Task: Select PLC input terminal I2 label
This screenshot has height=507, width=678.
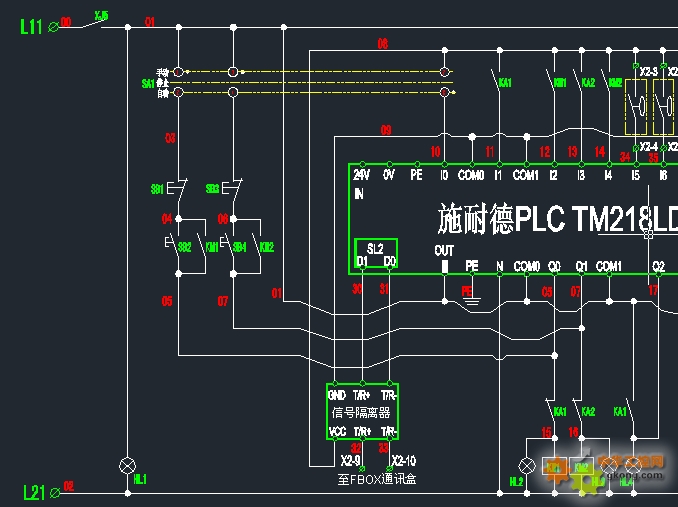Action: pos(553,175)
